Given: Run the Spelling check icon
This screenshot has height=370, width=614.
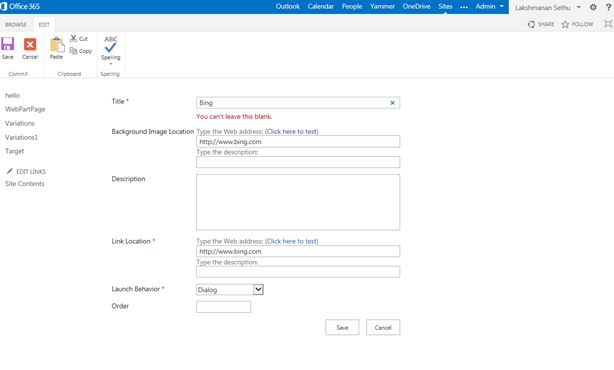Looking at the screenshot, I should (x=110, y=44).
